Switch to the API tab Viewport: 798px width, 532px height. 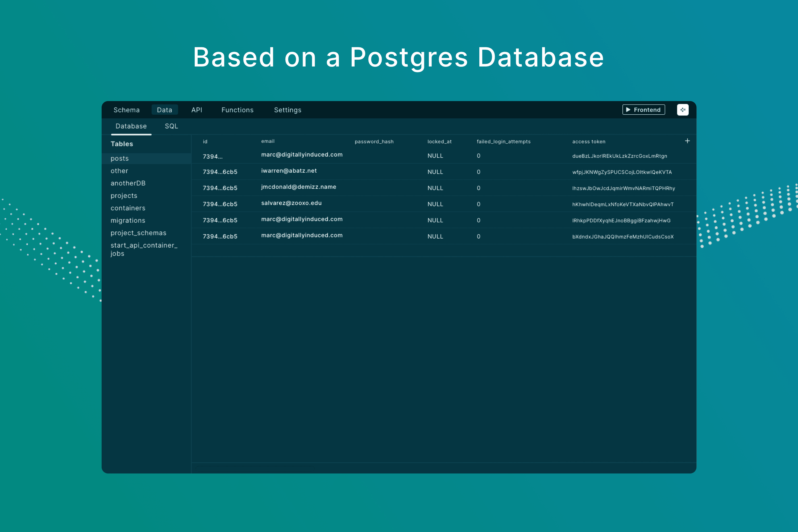(x=197, y=110)
